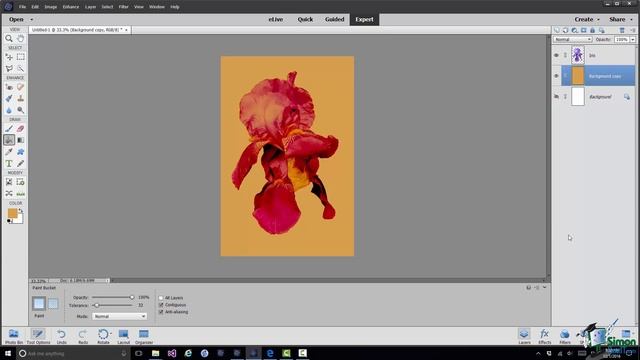The image size is (640, 360).
Task: Select the Red Eye Removal tool
Action: pyautogui.click(x=9, y=87)
